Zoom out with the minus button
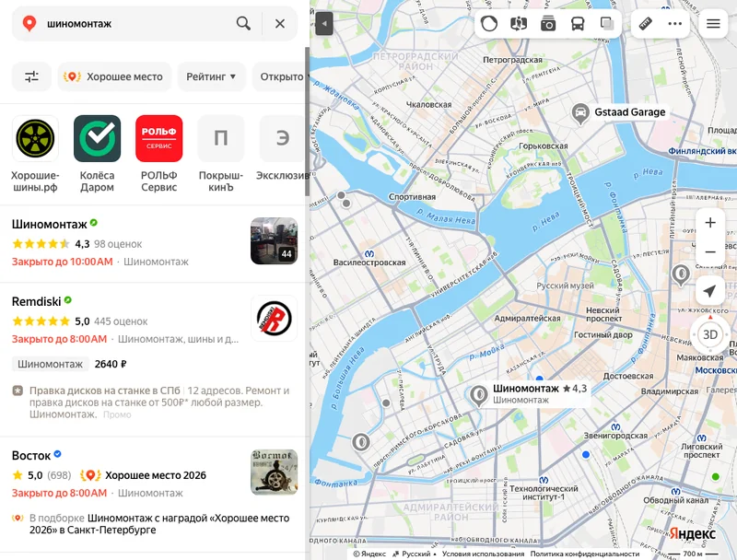 (x=710, y=252)
